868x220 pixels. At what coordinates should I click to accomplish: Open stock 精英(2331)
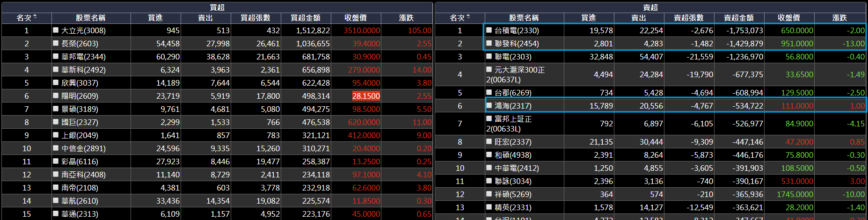coord(513,207)
